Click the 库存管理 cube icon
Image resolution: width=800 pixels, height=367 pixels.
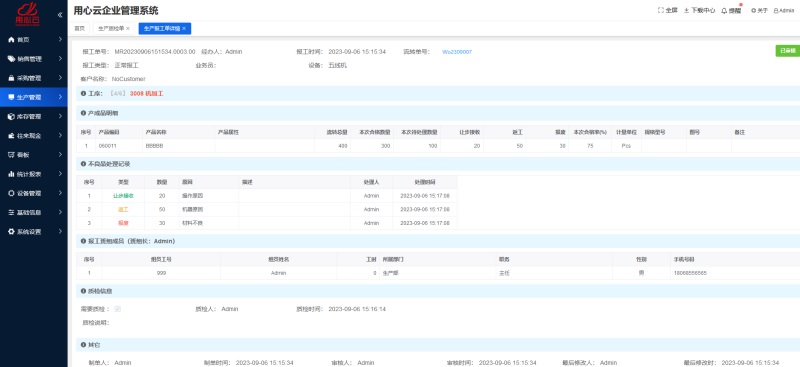click(x=11, y=116)
